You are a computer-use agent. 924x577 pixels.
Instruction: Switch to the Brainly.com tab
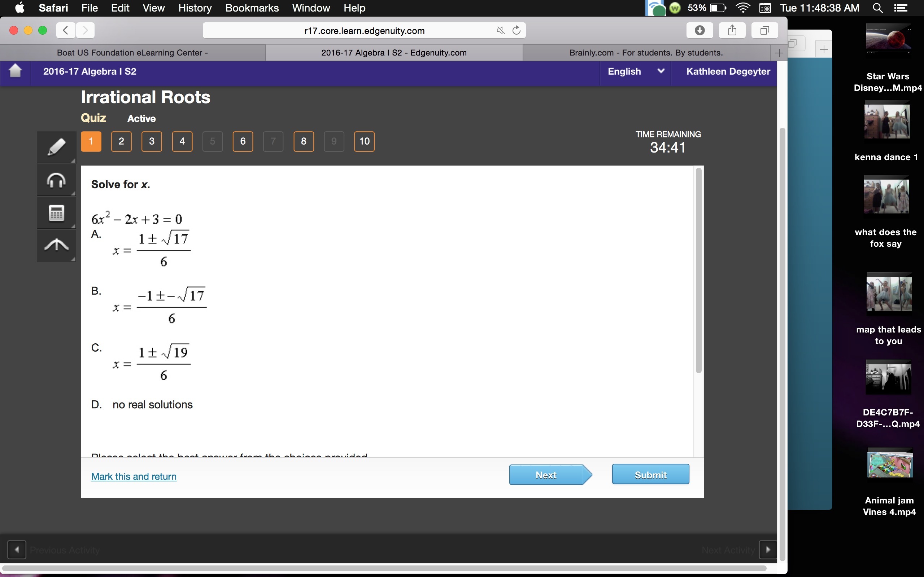coord(646,53)
